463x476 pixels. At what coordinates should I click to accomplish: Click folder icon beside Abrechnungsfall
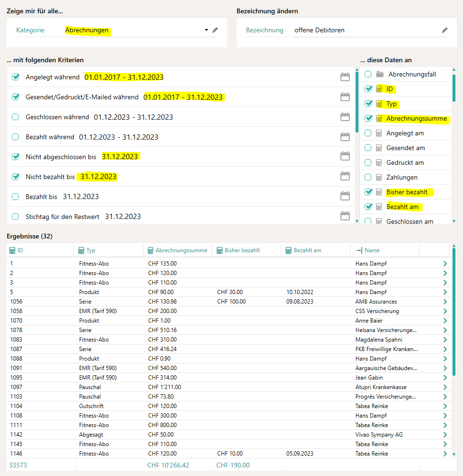click(x=379, y=74)
